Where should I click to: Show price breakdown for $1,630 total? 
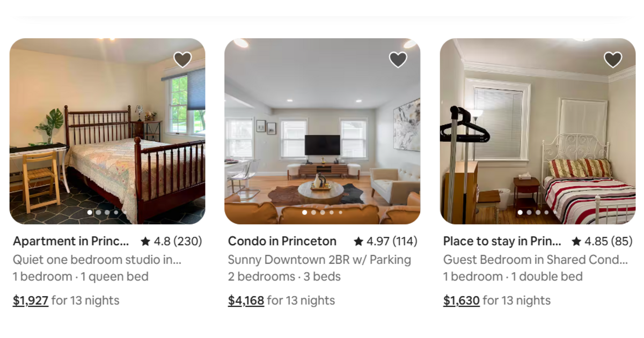click(462, 300)
